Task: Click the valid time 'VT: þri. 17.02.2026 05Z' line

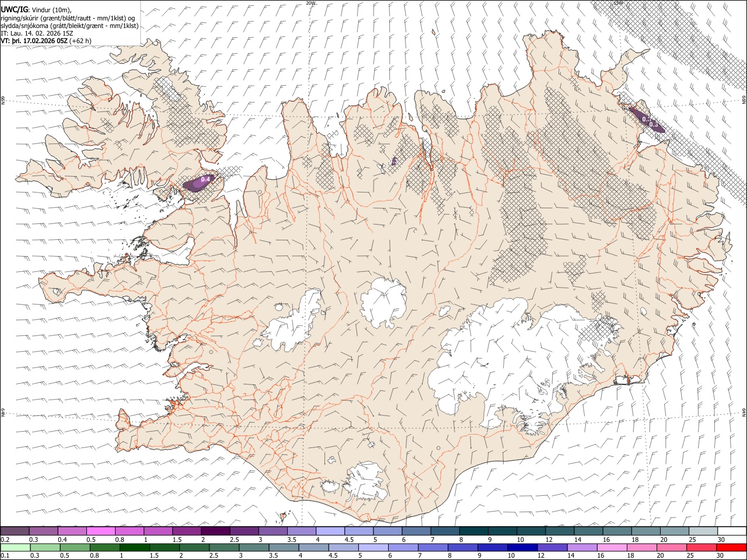Action: (x=46, y=41)
